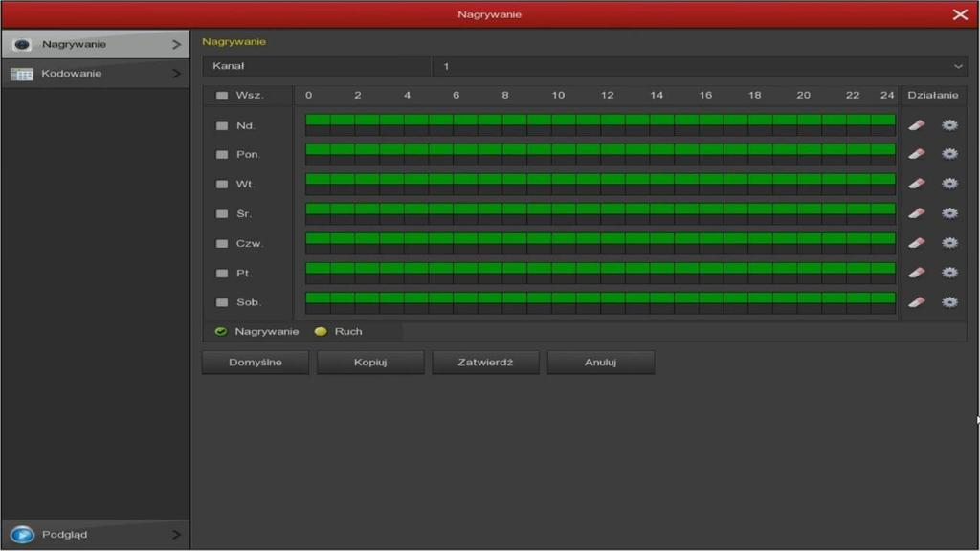Tick the Pon. day checkbox
This screenshot has width=980, height=551.
[x=222, y=154]
